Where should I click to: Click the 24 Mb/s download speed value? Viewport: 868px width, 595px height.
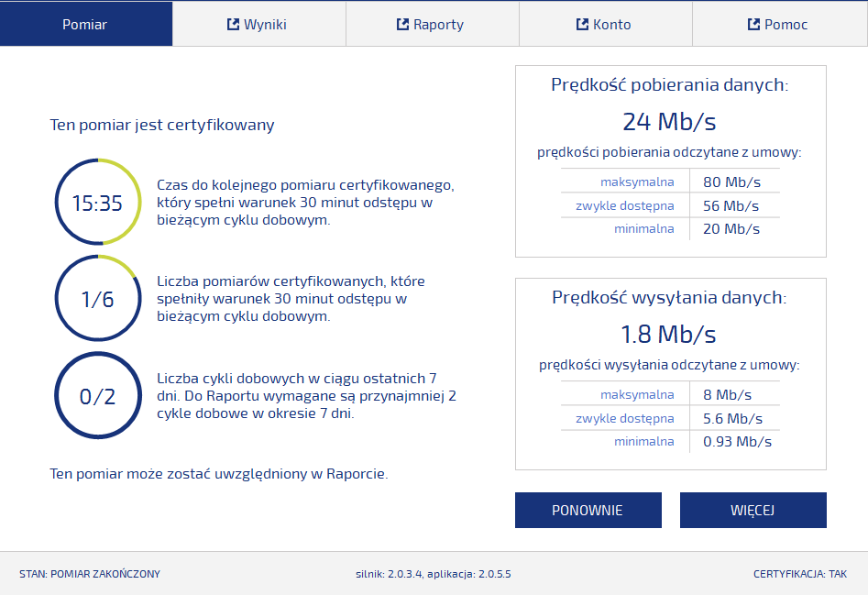pos(669,122)
